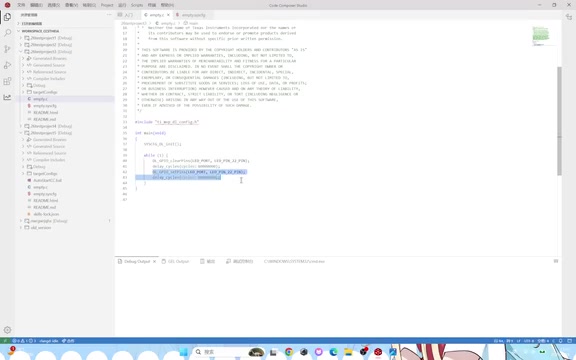This screenshot has width=576, height=360.
Task: Open Chrome from the taskbar
Action: pos(289,352)
